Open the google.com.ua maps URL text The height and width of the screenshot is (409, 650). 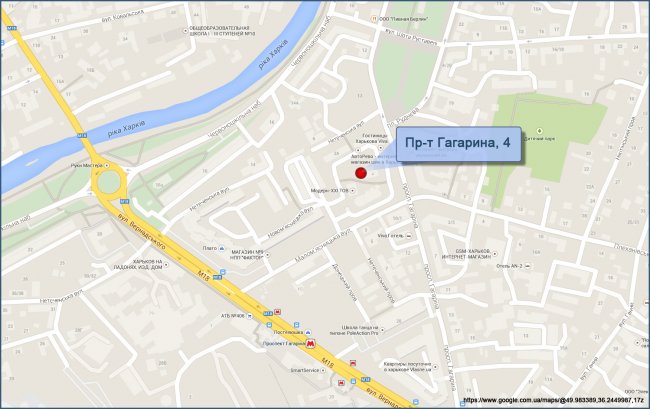[x=554, y=401]
